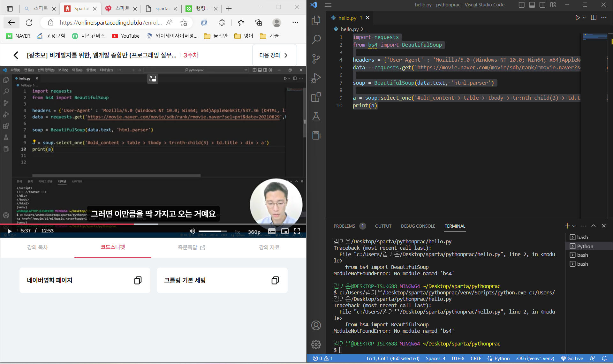
Task: Copy 네이버영화 페이지 snippet
Action: (138, 280)
